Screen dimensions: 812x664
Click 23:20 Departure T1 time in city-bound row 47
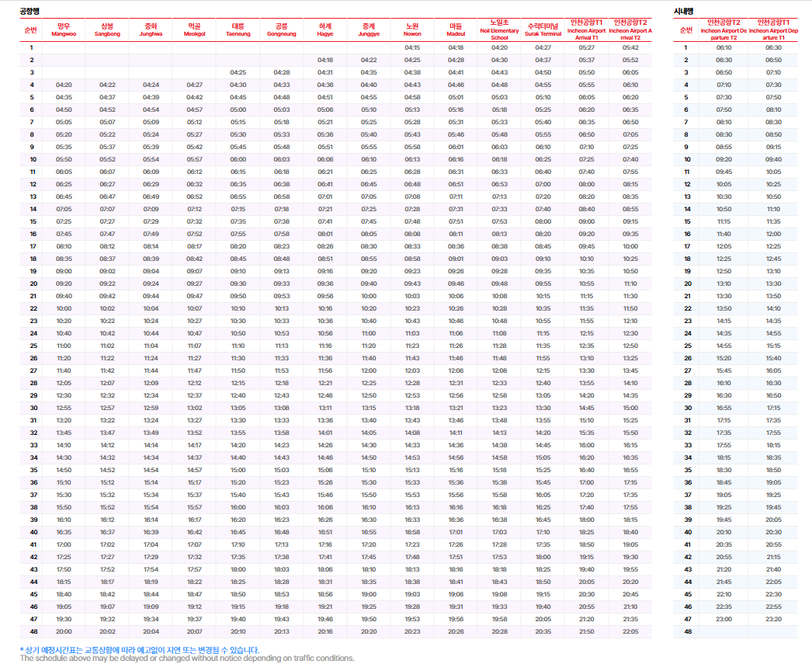point(774,620)
